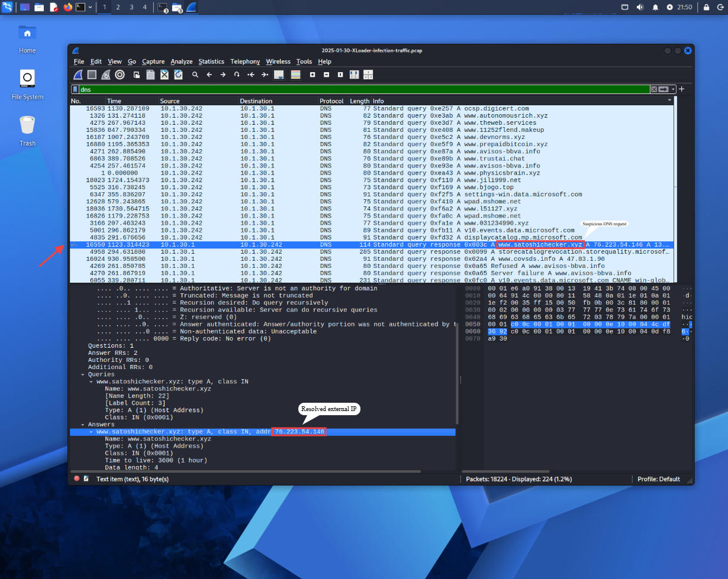The image size is (728, 579).
Task: Toggle packet list colorization
Action: coord(296,75)
